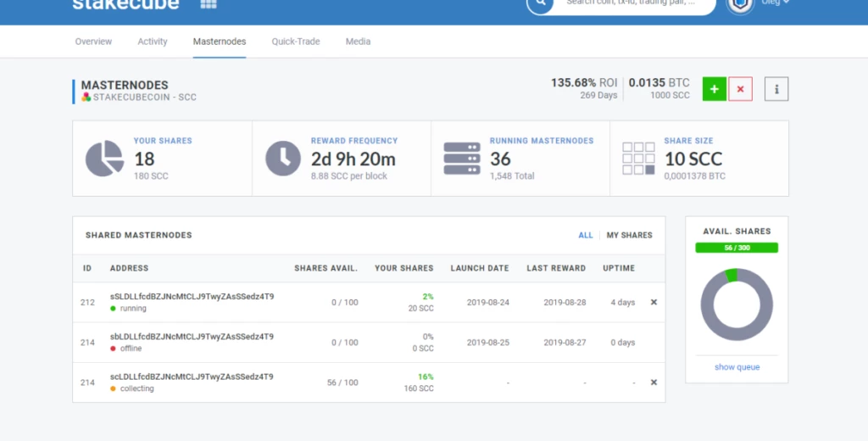Viewport: 868px width, 441px height.
Task: Click the ID column header
Action: pyautogui.click(x=87, y=268)
